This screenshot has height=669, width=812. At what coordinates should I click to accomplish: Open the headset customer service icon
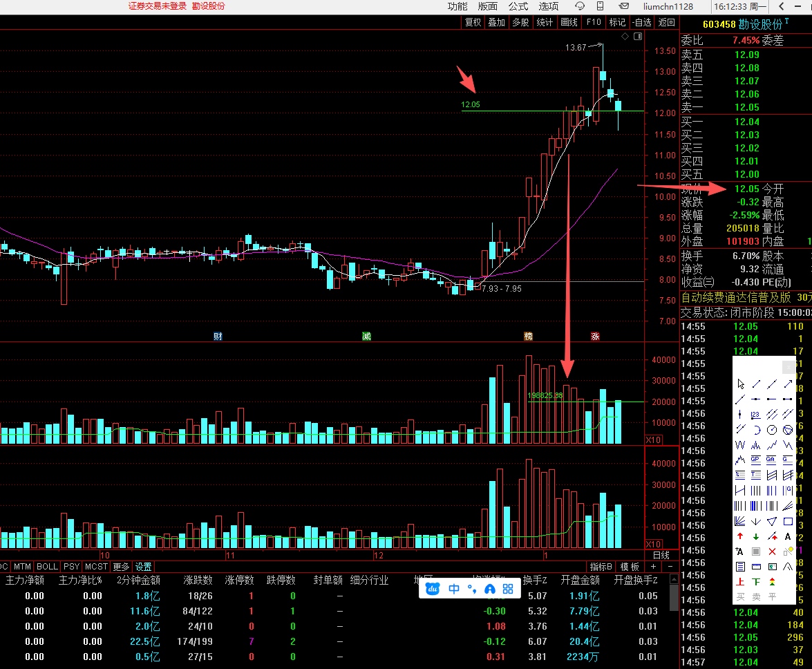tap(580, 6)
